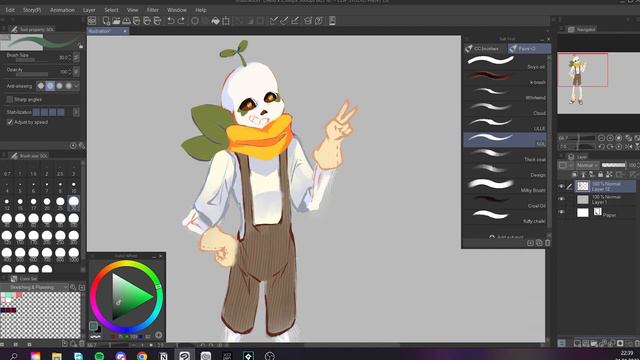Viewport: 640px width, 360px height.
Task: Select the Cloud brush
Action: 505,109
